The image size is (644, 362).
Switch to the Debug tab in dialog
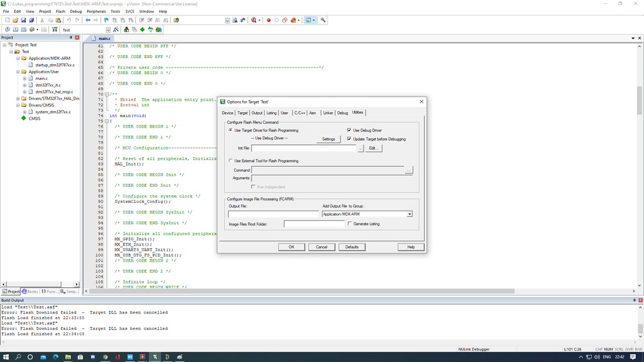(342, 113)
